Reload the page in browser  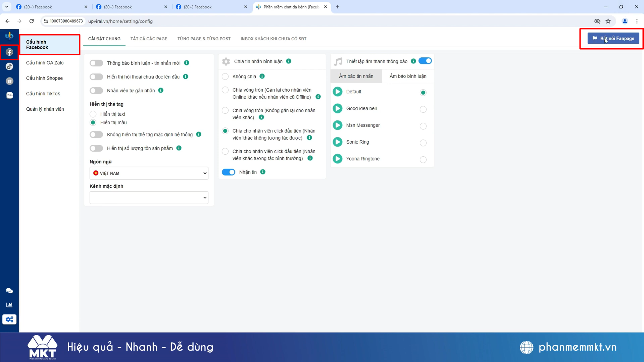pyautogui.click(x=32, y=21)
